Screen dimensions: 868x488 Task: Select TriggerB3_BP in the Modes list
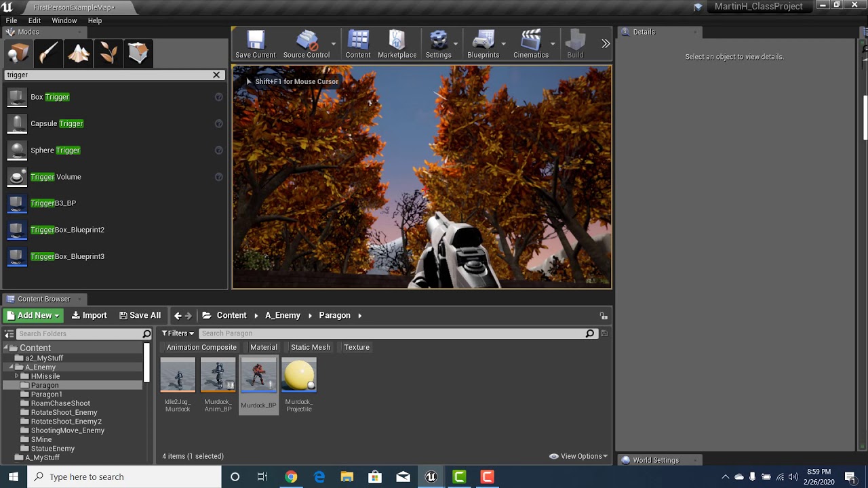pyautogui.click(x=114, y=203)
